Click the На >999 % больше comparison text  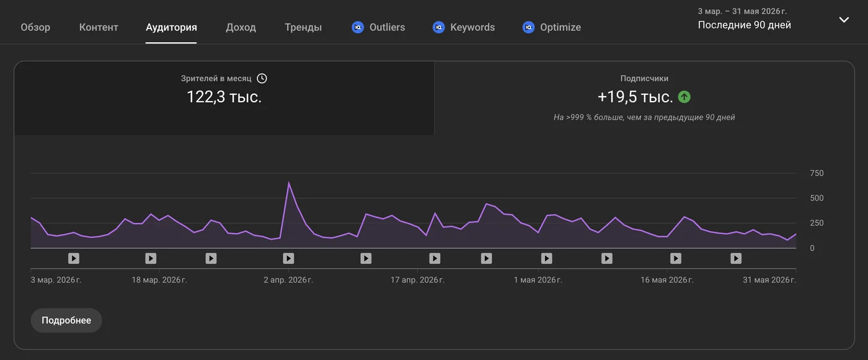point(644,118)
